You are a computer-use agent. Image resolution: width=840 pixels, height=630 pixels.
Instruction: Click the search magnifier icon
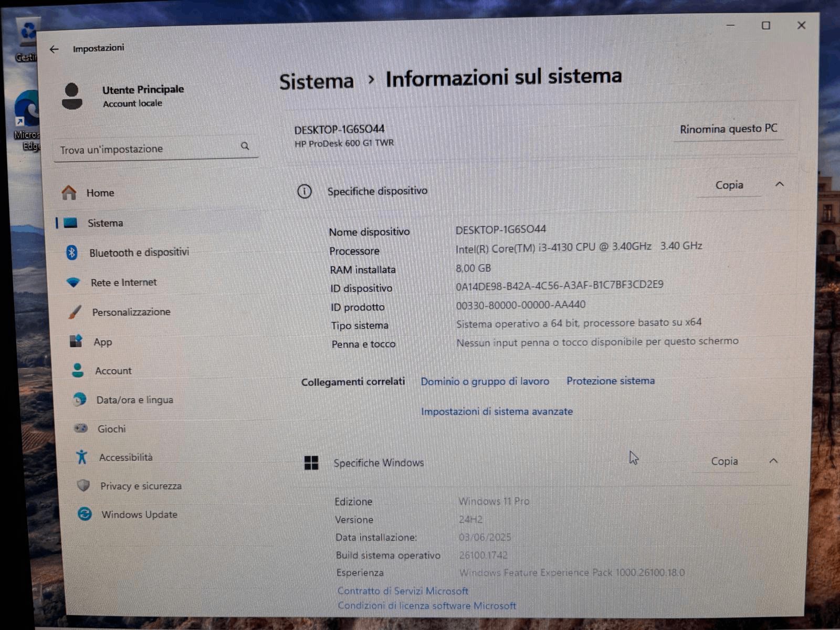point(245,146)
